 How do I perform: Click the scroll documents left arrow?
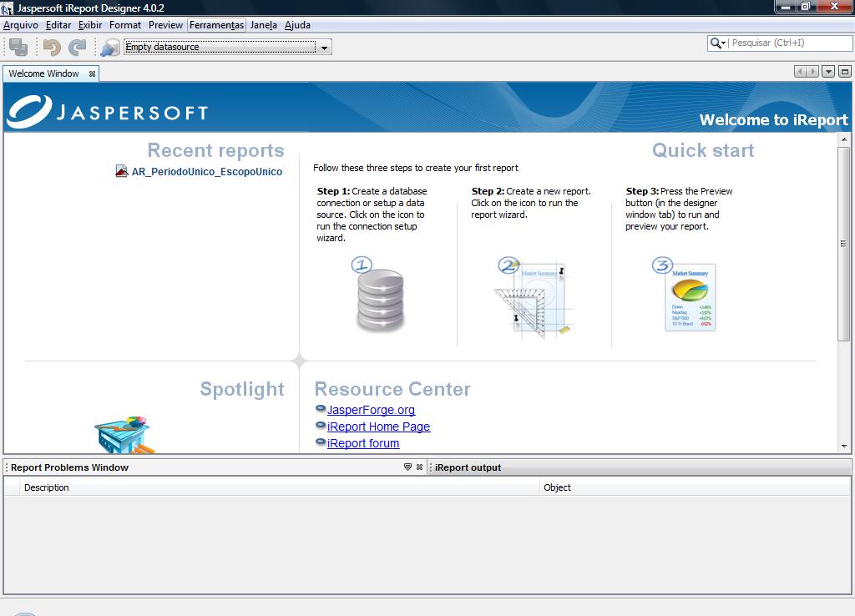(x=800, y=72)
